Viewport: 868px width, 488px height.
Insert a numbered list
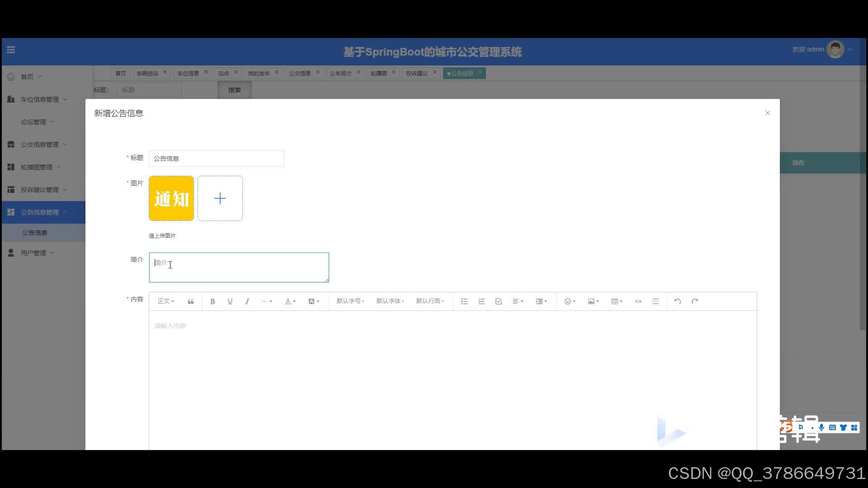click(x=481, y=301)
